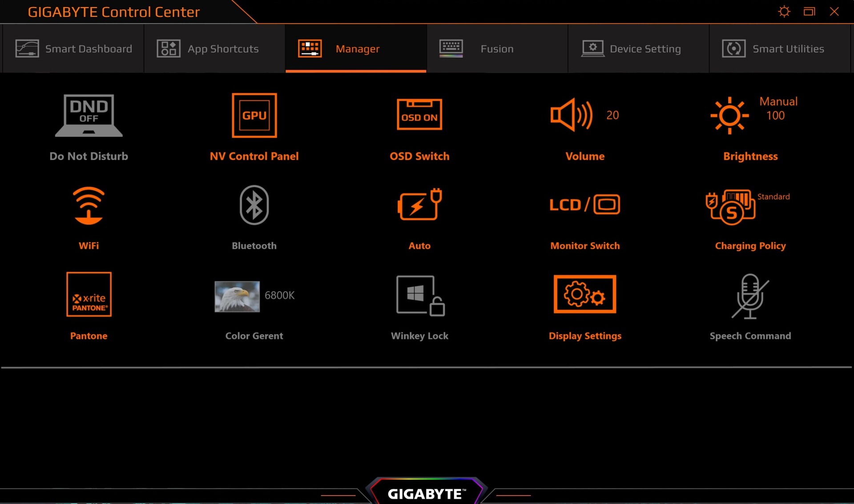Click the Brightness label
Viewport: 854px width, 504px height.
click(x=750, y=156)
